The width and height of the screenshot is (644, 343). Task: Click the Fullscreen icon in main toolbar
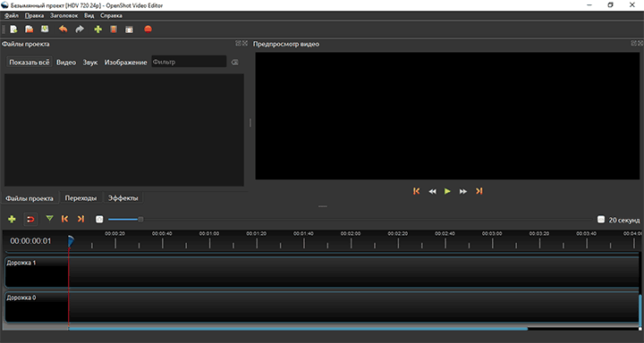[x=129, y=29]
